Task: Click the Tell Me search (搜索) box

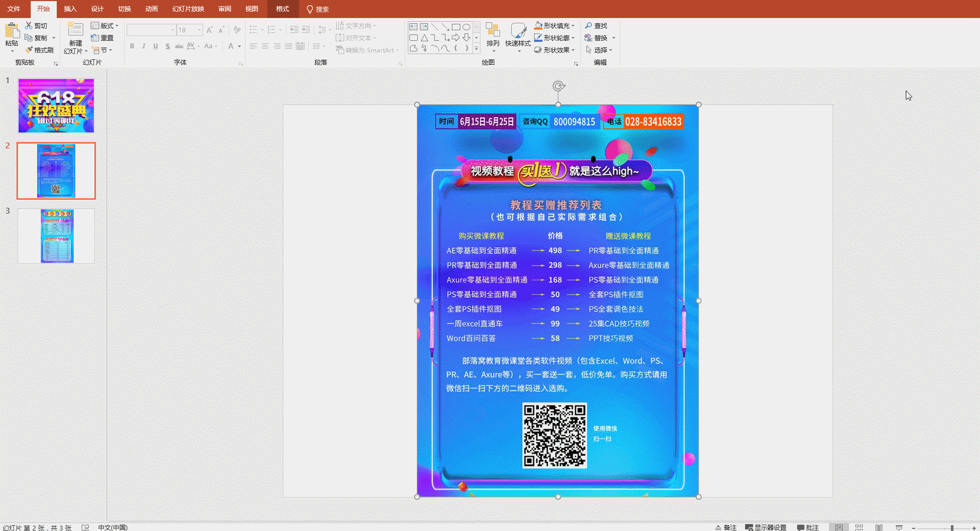Action: [x=318, y=9]
